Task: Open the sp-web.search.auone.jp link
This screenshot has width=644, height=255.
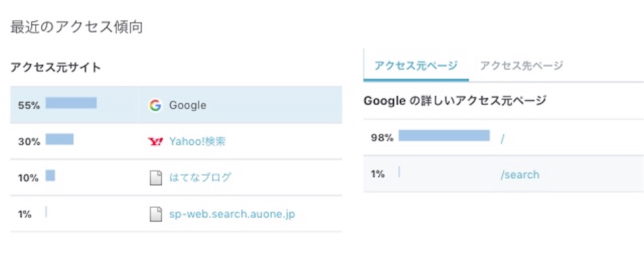Action: [x=232, y=214]
